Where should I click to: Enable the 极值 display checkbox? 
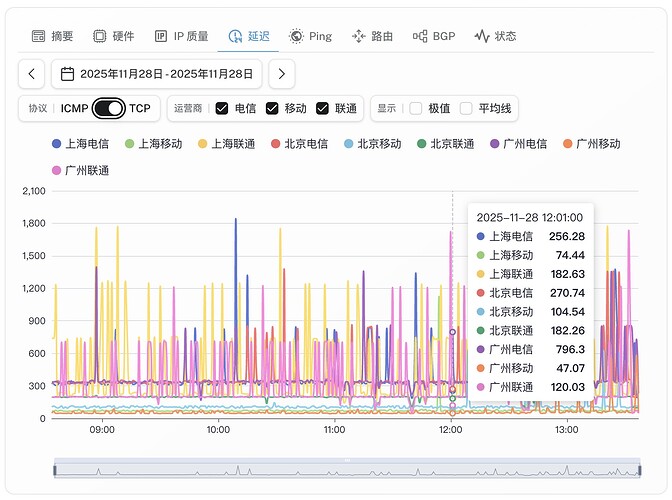(416, 108)
